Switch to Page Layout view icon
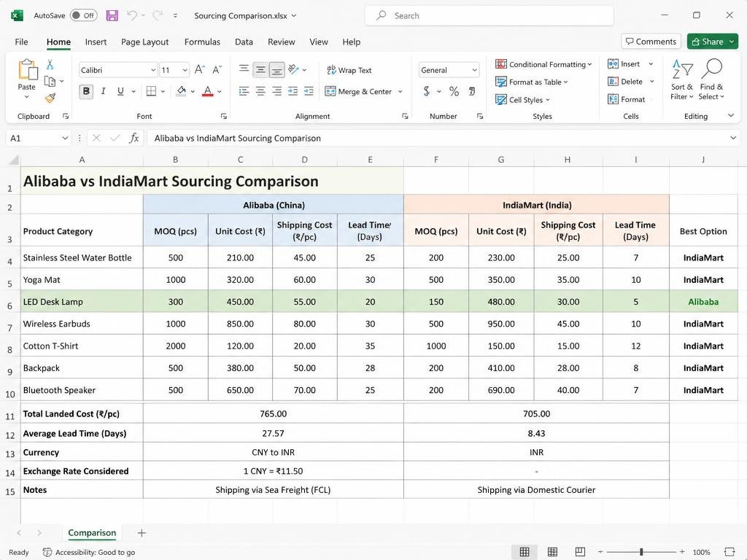This screenshot has width=747, height=560. click(x=553, y=552)
